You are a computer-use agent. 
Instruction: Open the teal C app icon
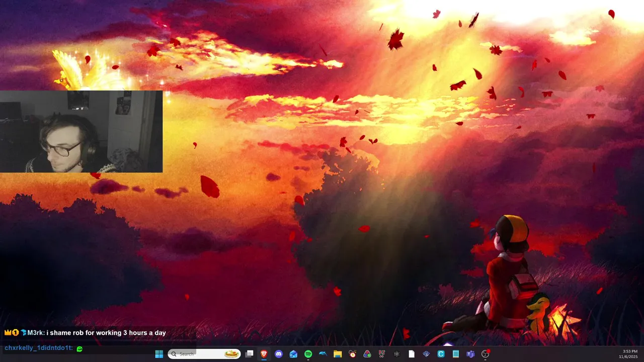click(441, 354)
